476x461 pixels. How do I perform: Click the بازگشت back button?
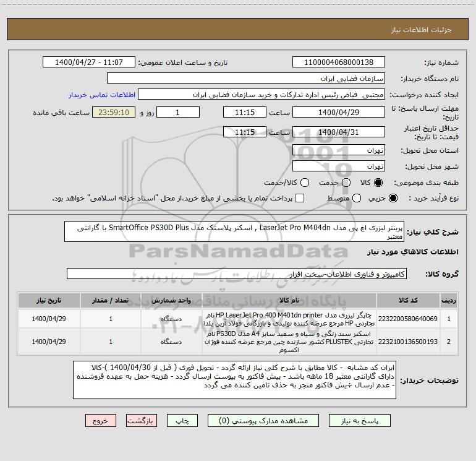coord(142,421)
